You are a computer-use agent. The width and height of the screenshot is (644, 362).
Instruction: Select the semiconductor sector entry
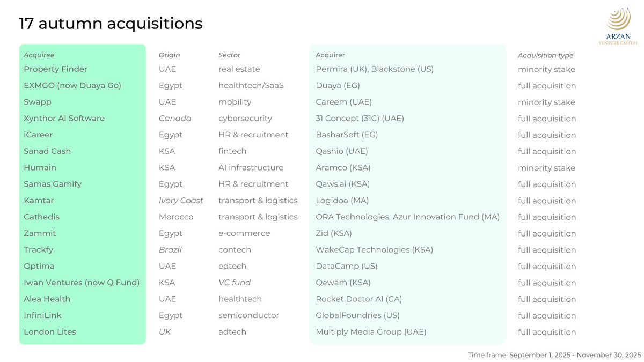coord(248,315)
